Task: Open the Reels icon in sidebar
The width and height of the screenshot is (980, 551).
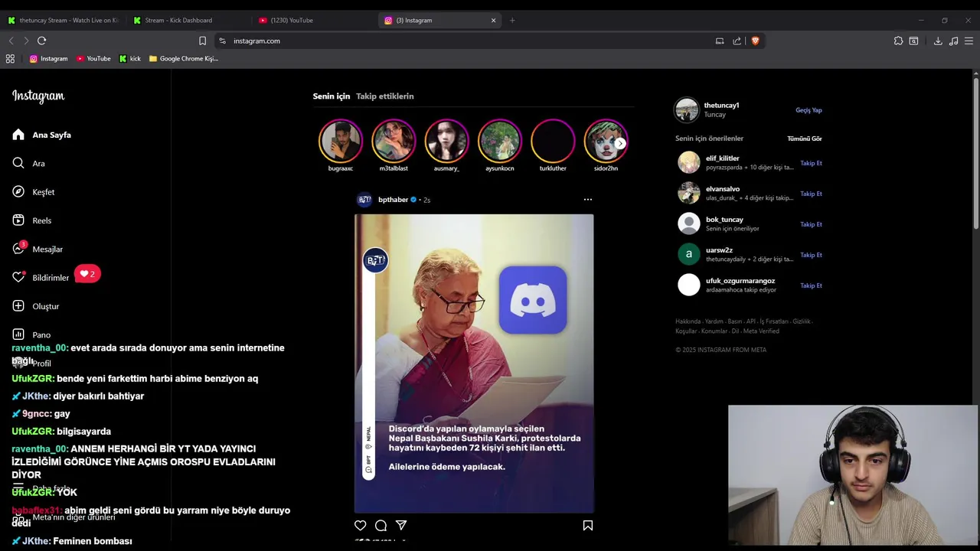Action: tap(18, 220)
